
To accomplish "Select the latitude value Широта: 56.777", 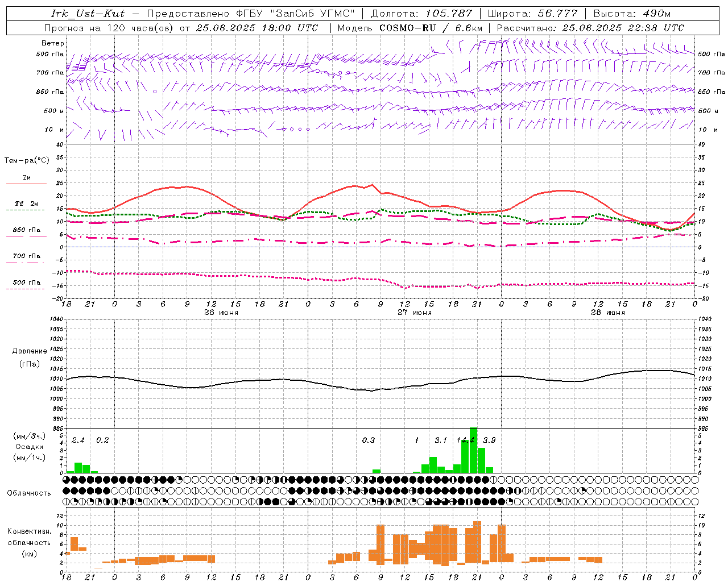I will [x=533, y=14].
